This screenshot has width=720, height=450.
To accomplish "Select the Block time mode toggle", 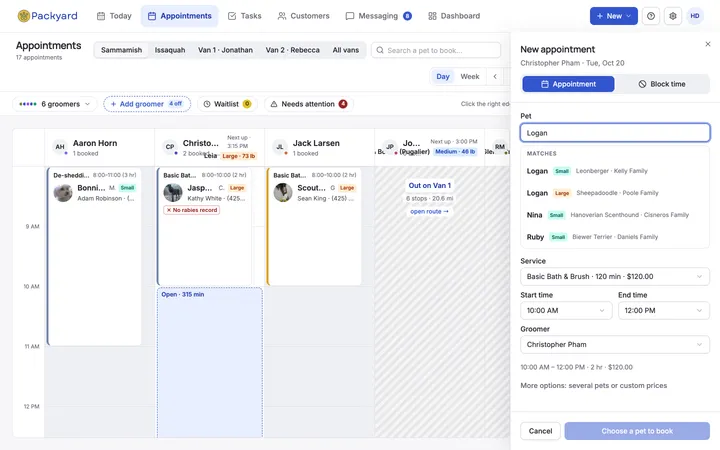I will pos(662,84).
